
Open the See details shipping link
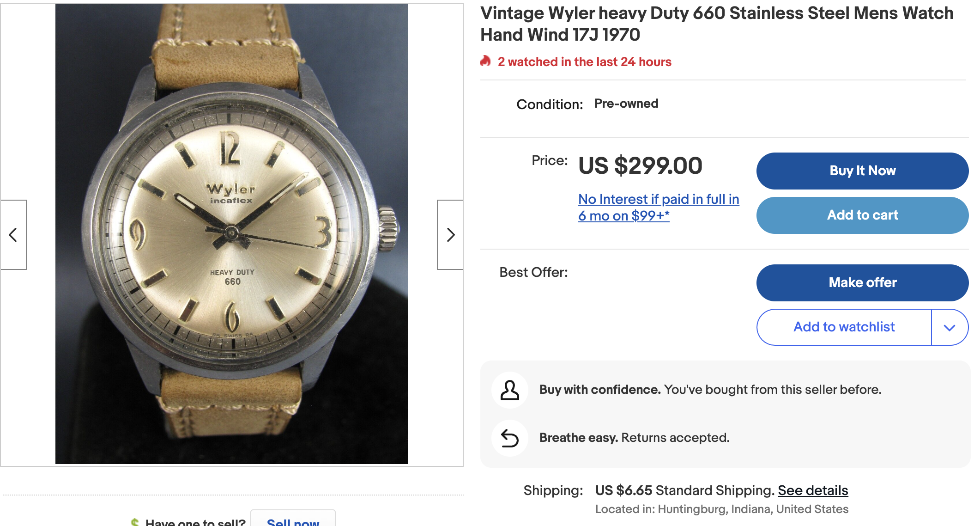(813, 490)
